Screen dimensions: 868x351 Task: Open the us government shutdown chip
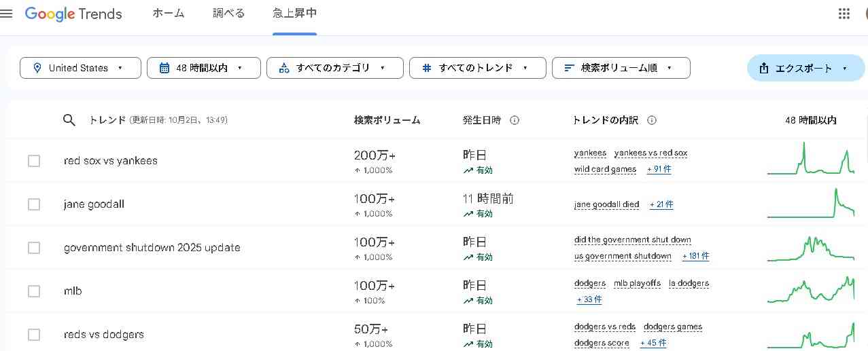623,257
